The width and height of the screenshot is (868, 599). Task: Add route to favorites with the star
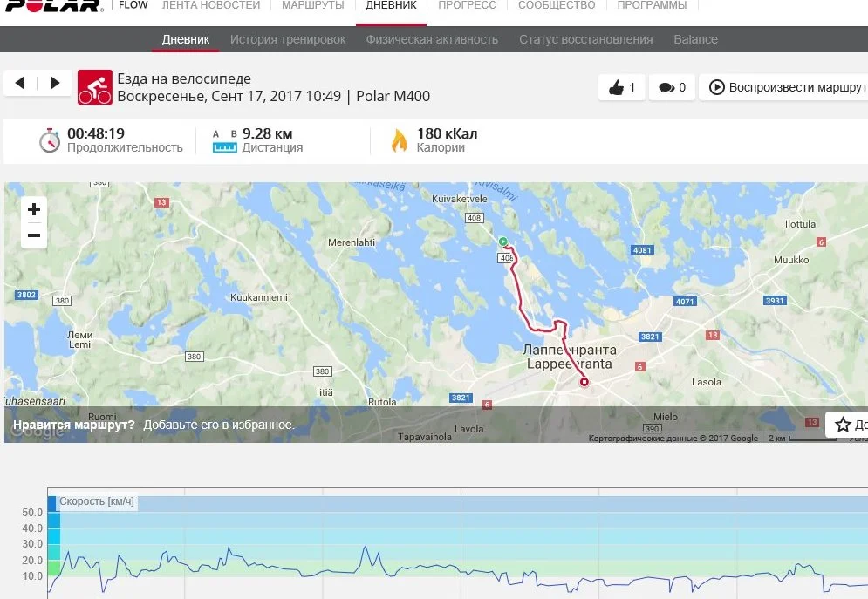tap(843, 425)
